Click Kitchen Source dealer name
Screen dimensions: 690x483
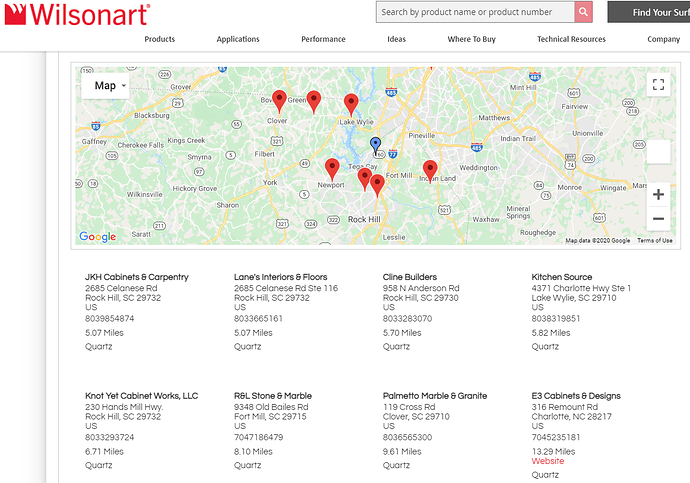tap(562, 277)
